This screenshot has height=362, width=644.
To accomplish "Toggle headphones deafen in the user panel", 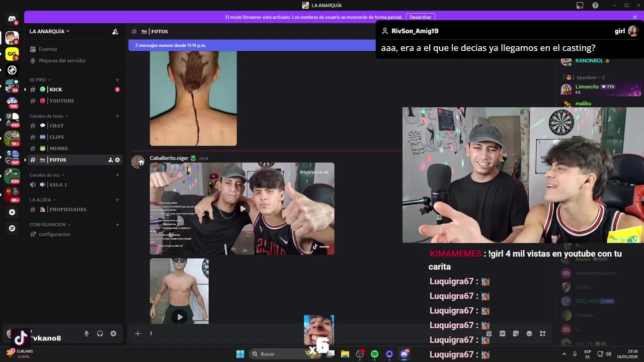I will [x=100, y=333].
